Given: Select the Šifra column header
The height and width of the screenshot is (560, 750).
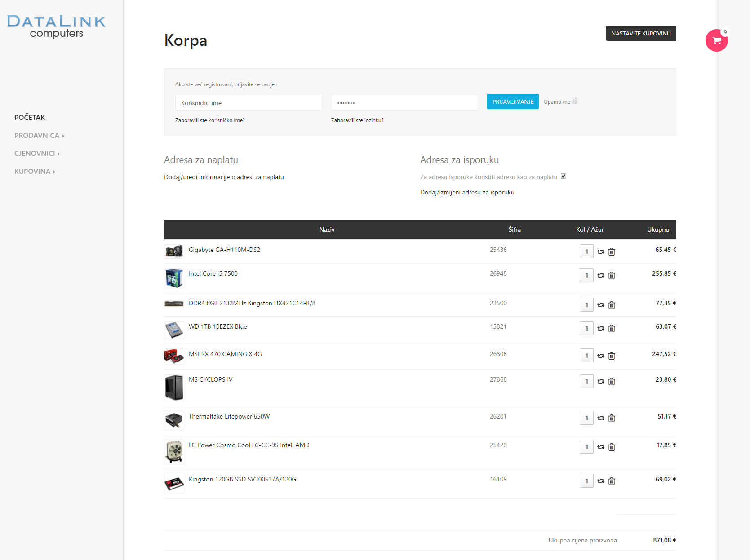Looking at the screenshot, I should (515, 229).
